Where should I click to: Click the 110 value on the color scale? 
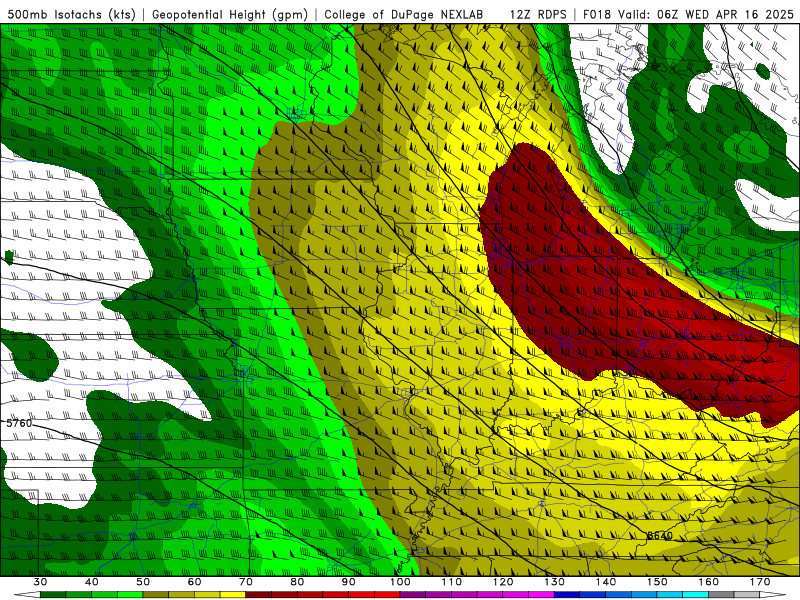(452, 582)
